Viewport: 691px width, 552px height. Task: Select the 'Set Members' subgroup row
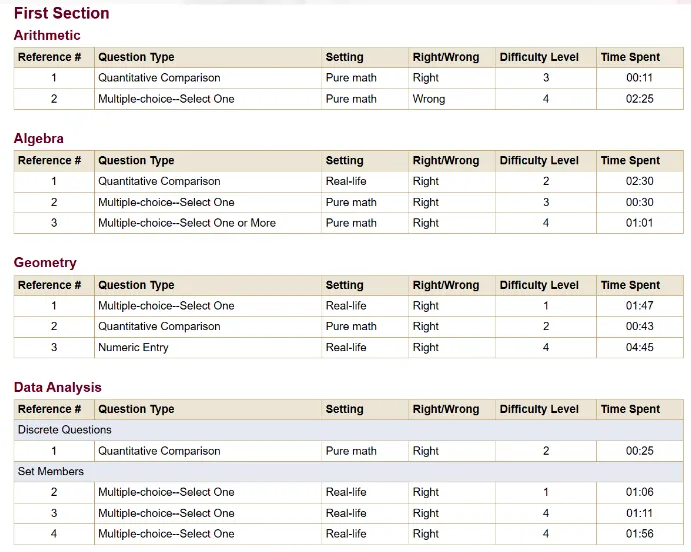(x=51, y=471)
